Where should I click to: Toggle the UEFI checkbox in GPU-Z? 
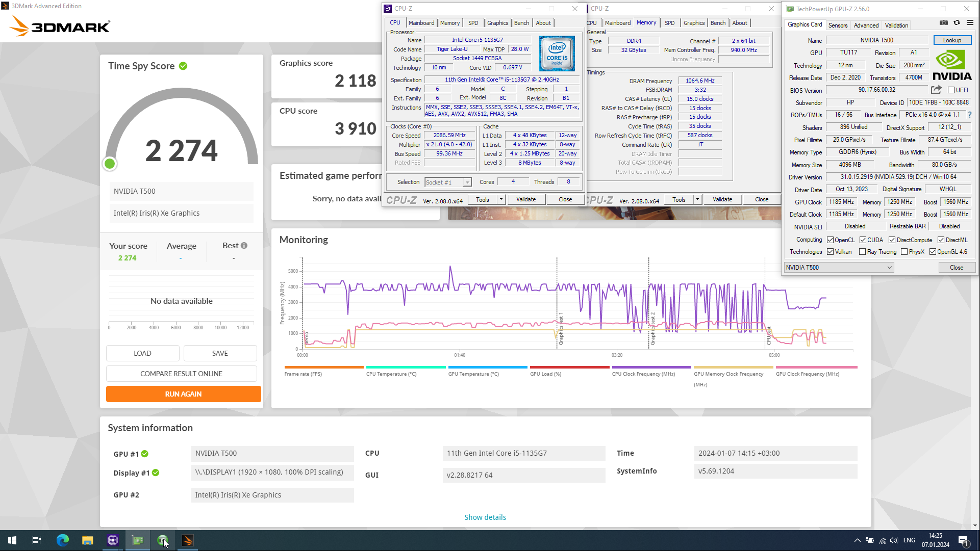pyautogui.click(x=951, y=90)
